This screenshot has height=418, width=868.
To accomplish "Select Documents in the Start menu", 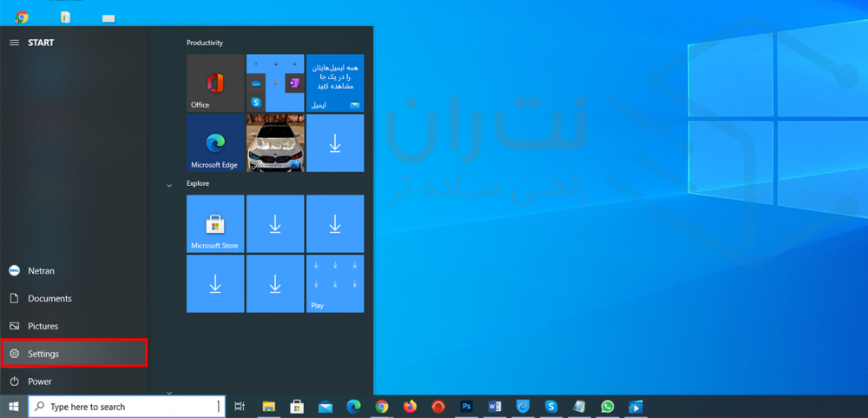I will 49,298.
